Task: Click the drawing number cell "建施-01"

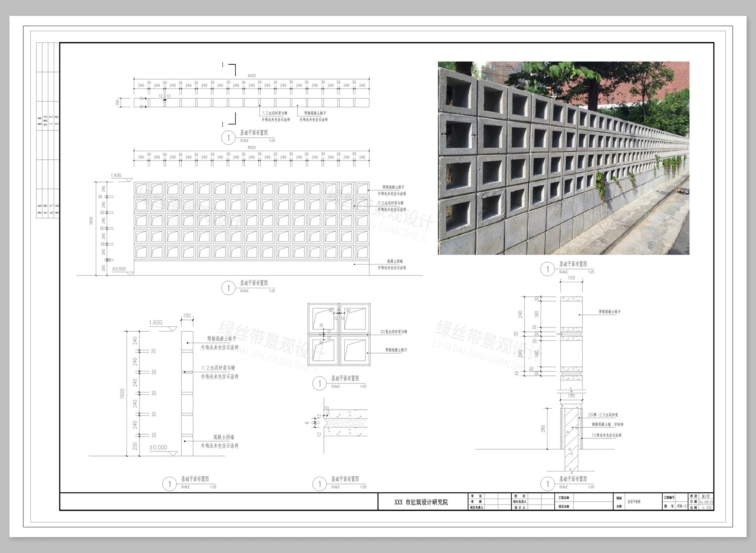Action: tap(682, 506)
